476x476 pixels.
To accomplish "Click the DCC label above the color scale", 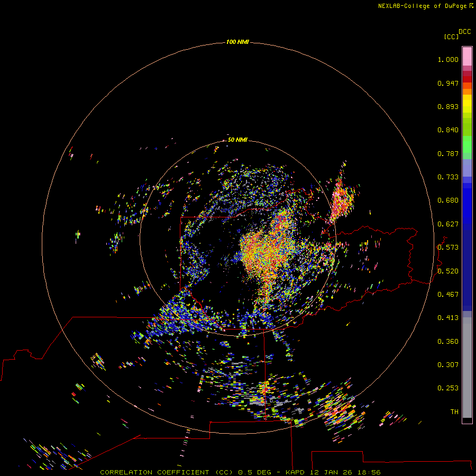I will click(464, 32).
